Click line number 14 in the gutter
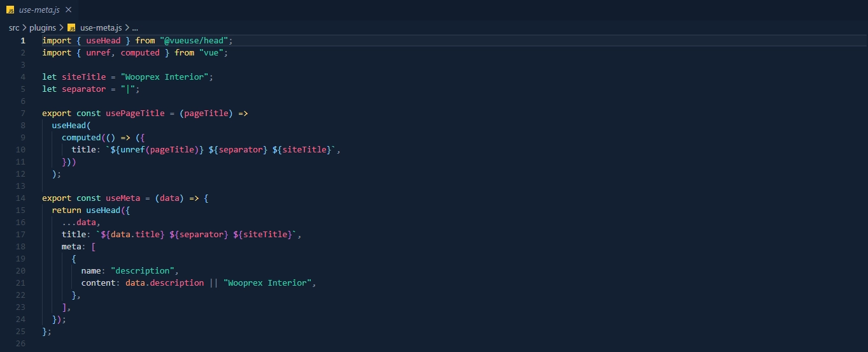The height and width of the screenshot is (352, 868). click(22, 198)
